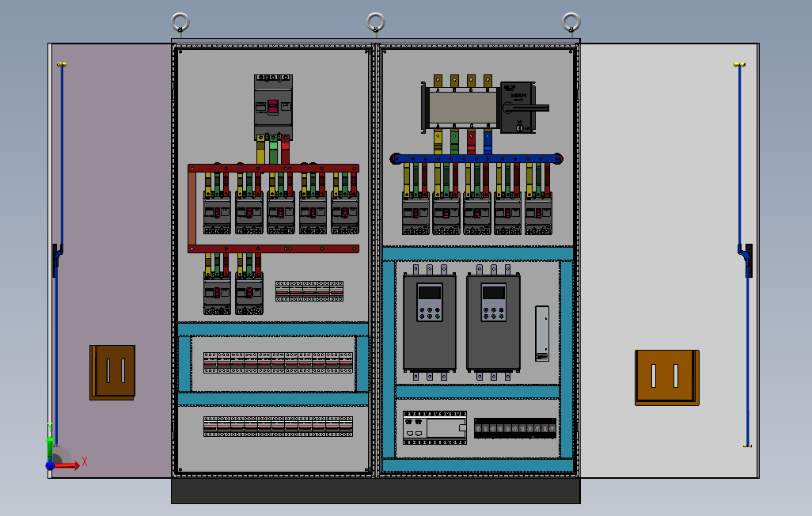This screenshot has width=812, height=516.
Task: Select the black plinth base of the cabinet
Action: tap(375, 491)
